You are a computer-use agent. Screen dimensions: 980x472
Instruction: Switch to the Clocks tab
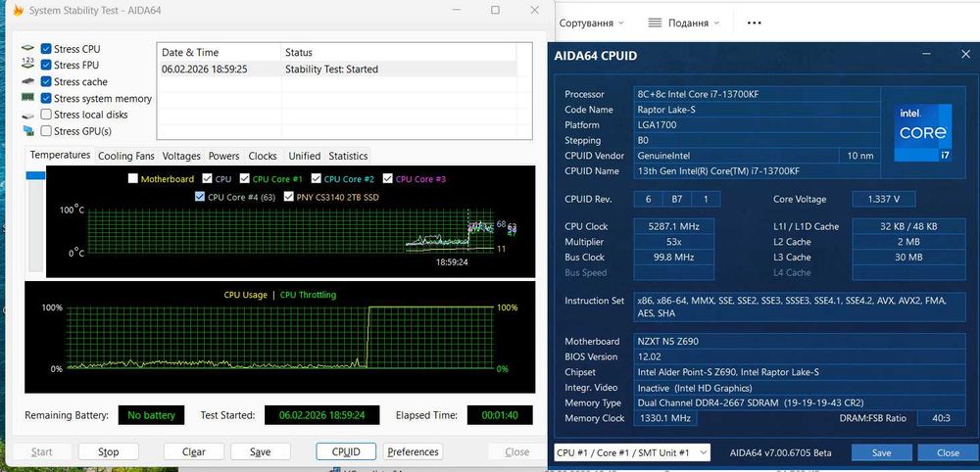tap(263, 156)
